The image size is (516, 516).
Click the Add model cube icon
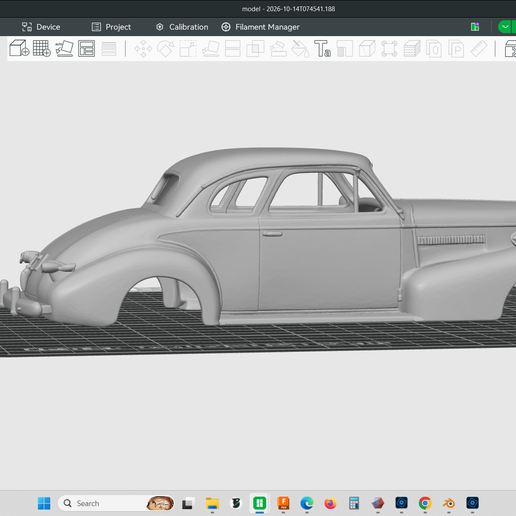(19, 48)
